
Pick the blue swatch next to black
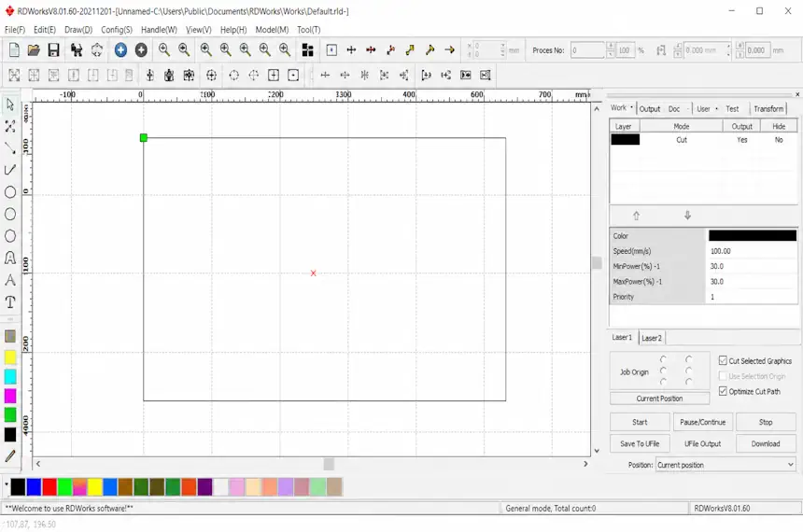pos(34,487)
